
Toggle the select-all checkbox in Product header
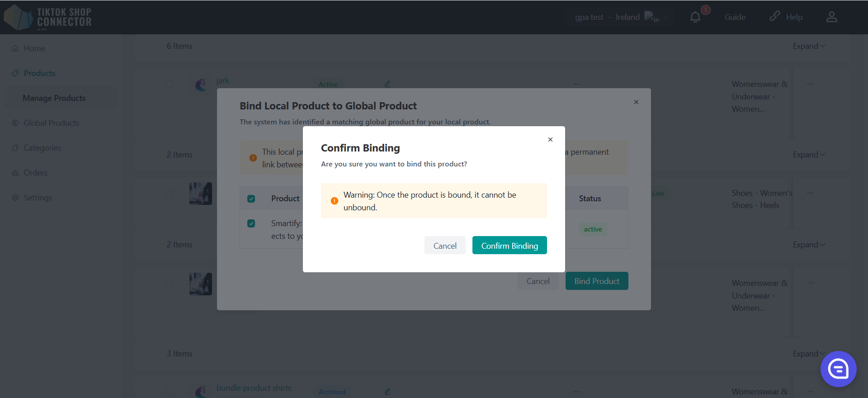point(251,199)
